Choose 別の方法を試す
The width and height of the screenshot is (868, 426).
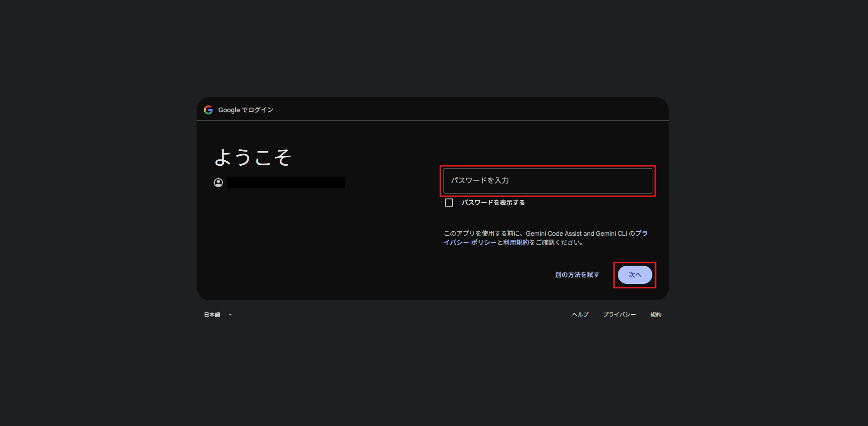577,275
